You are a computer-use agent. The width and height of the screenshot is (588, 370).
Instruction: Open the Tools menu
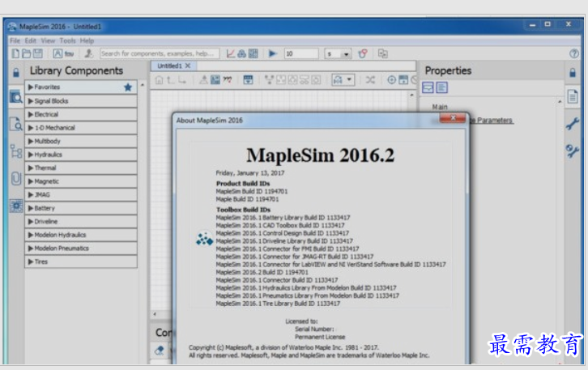tap(67, 40)
